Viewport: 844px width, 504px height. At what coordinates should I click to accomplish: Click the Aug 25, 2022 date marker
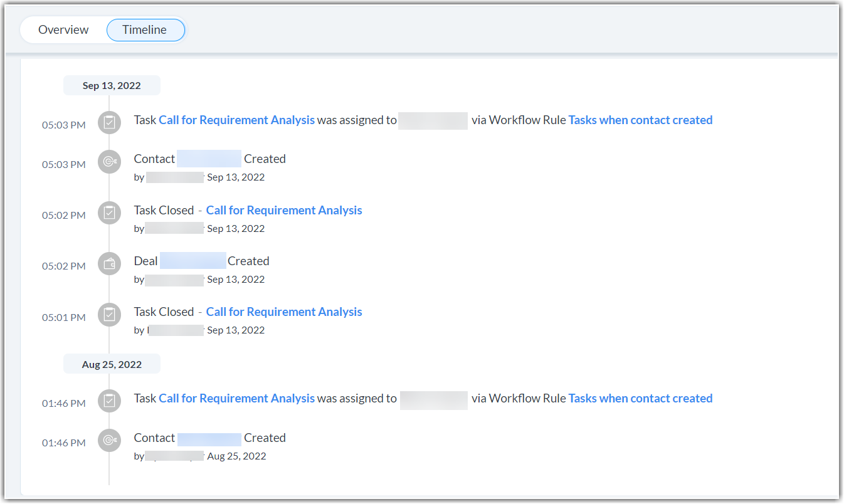pos(112,364)
